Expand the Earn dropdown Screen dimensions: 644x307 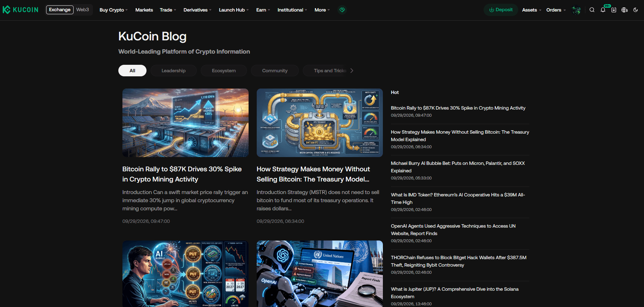(x=263, y=10)
